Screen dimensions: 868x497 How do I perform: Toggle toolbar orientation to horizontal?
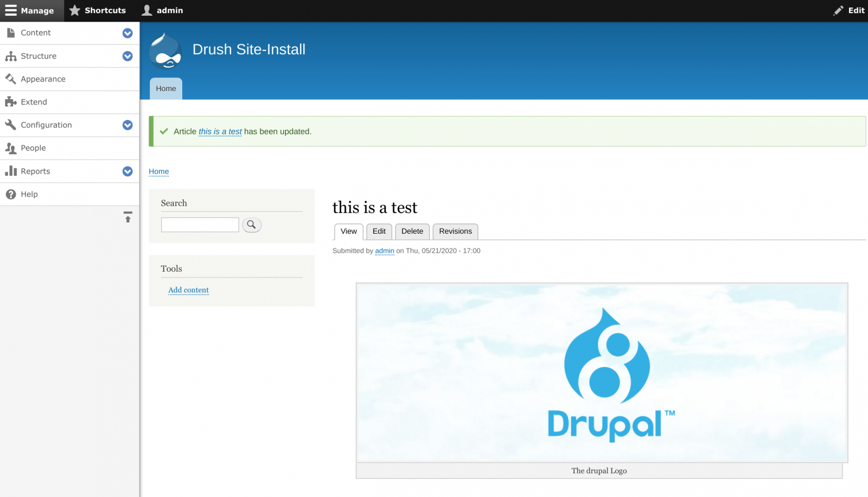(x=128, y=217)
